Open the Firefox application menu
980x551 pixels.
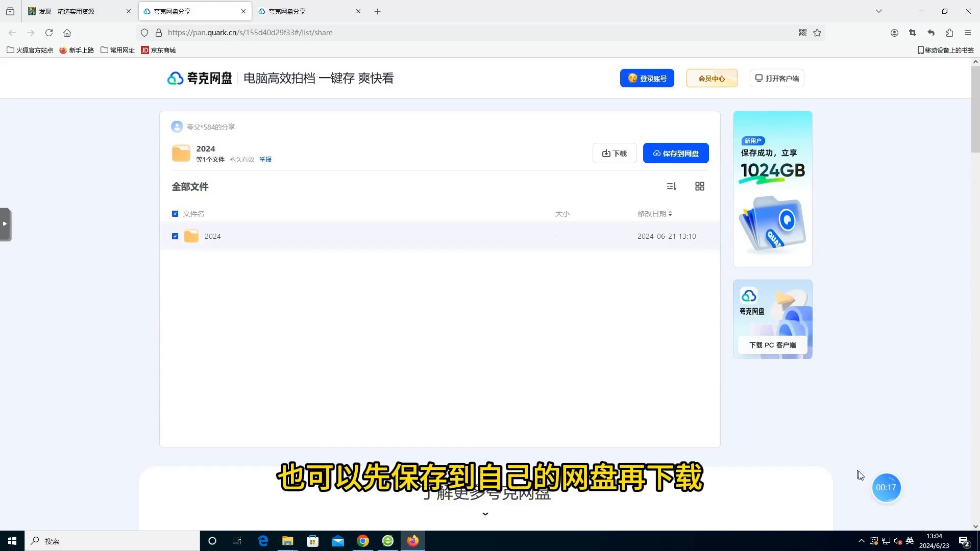pos(968,33)
